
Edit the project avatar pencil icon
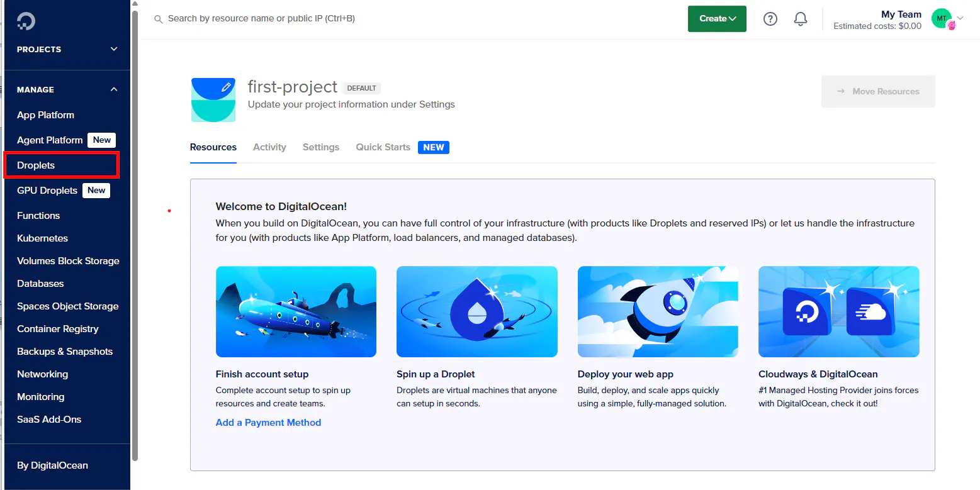(227, 87)
